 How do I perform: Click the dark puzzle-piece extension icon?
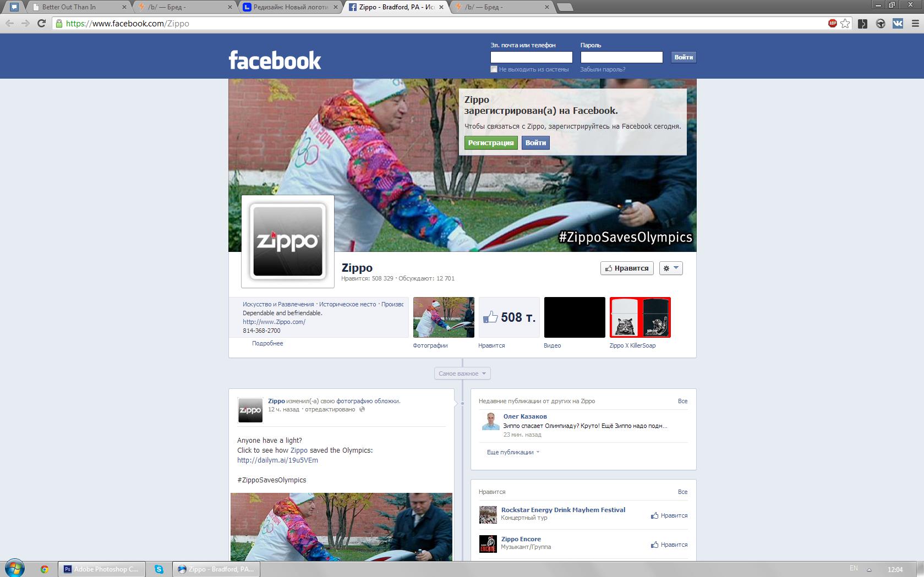coord(863,23)
